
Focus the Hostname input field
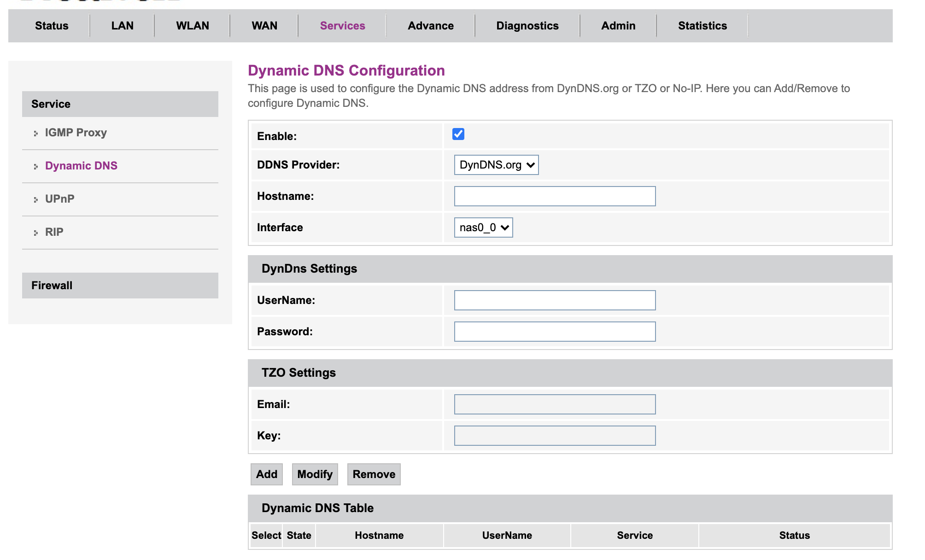click(554, 196)
